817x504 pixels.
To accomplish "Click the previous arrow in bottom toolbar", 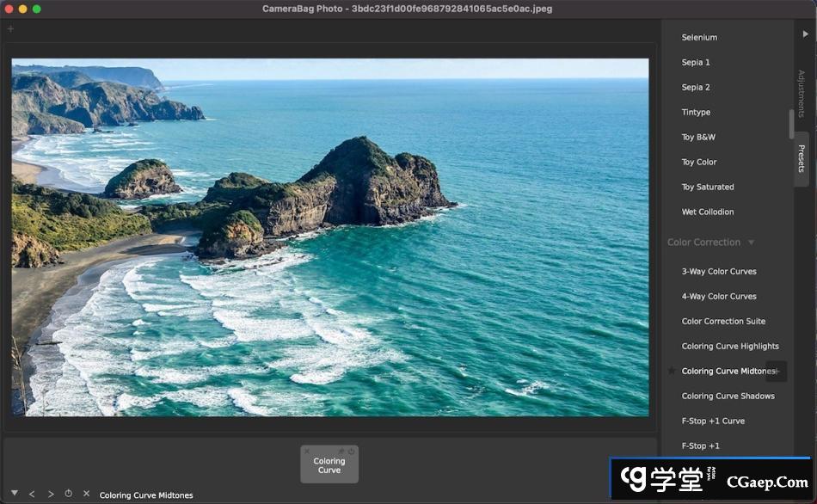I will pyautogui.click(x=32, y=494).
